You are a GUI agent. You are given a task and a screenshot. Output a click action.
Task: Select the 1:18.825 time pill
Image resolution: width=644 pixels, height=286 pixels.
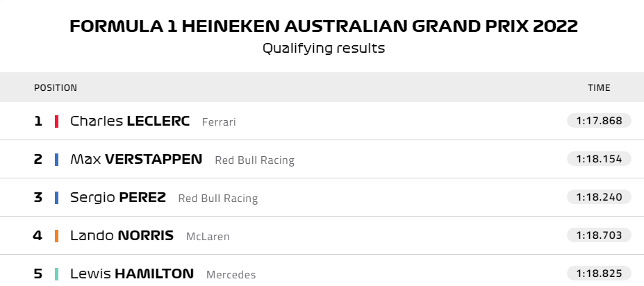tap(599, 273)
